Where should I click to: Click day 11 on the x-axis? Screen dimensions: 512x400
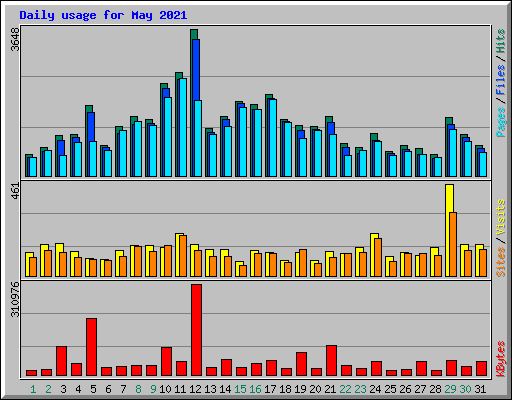180,389
